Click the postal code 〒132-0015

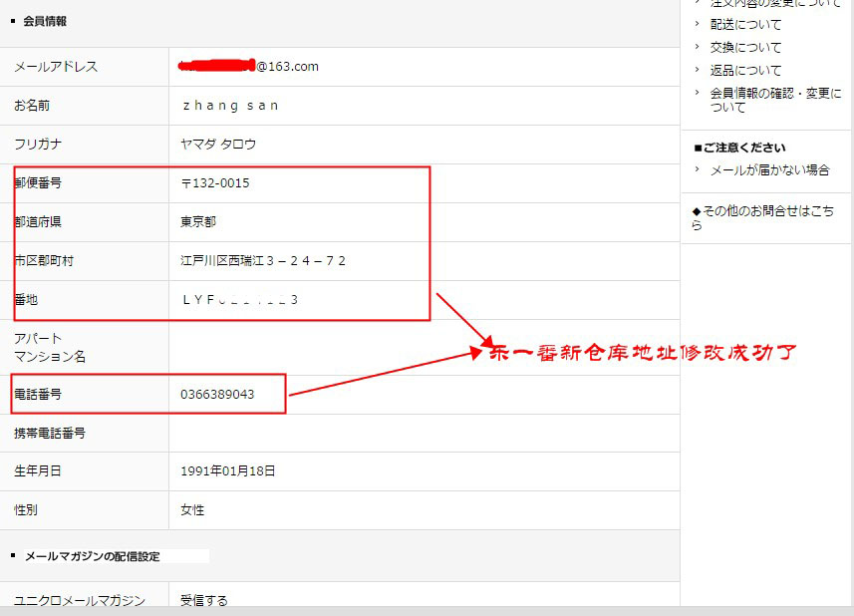tap(215, 183)
